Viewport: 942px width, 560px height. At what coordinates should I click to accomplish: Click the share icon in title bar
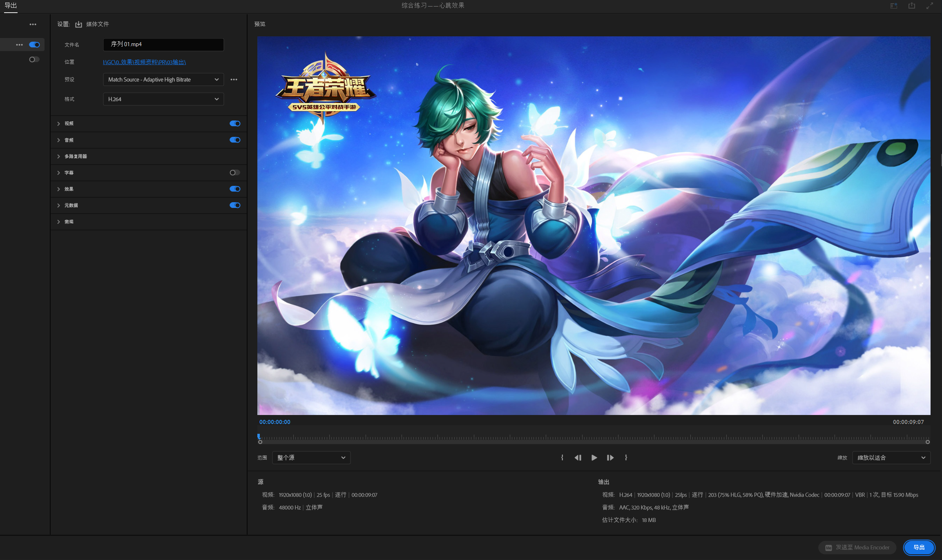912,6
